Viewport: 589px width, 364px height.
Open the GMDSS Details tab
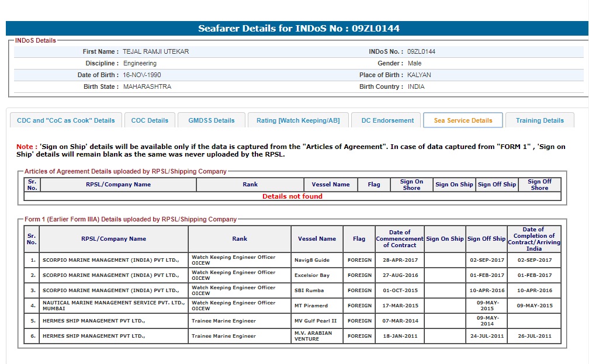pyautogui.click(x=212, y=120)
